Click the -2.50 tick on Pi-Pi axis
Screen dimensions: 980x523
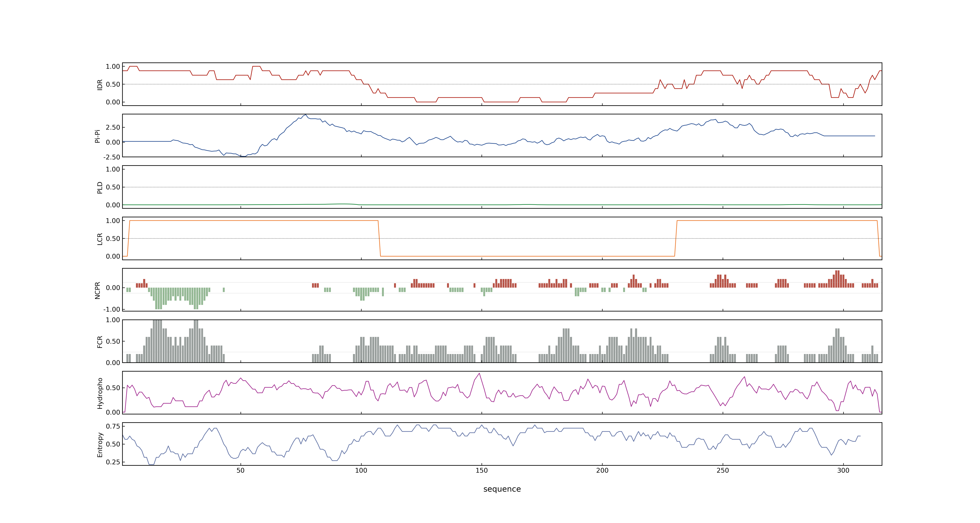[111, 157]
